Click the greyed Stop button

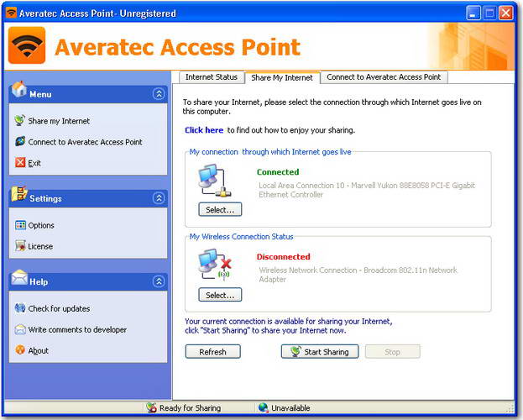[393, 352]
